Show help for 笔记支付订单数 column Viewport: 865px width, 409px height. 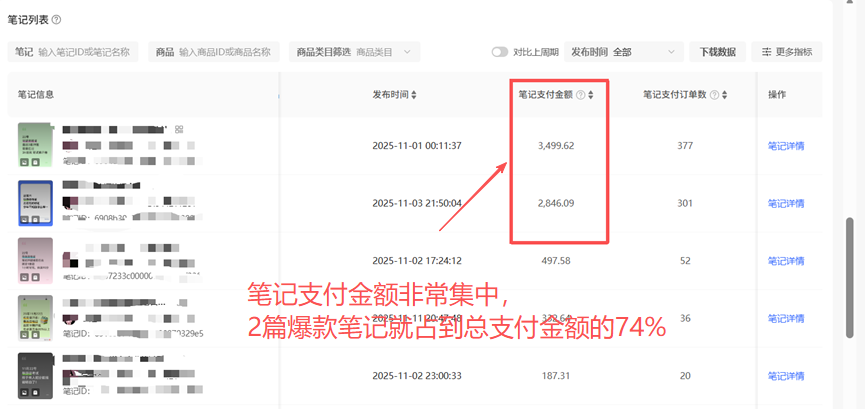(x=714, y=95)
